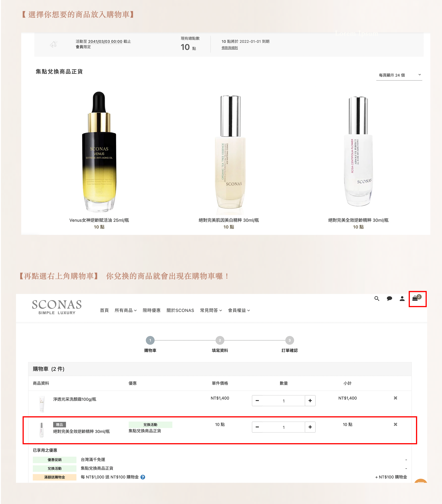442x504 pixels.
Task: Open the shopping cart bag icon
Action: (x=417, y=298)
